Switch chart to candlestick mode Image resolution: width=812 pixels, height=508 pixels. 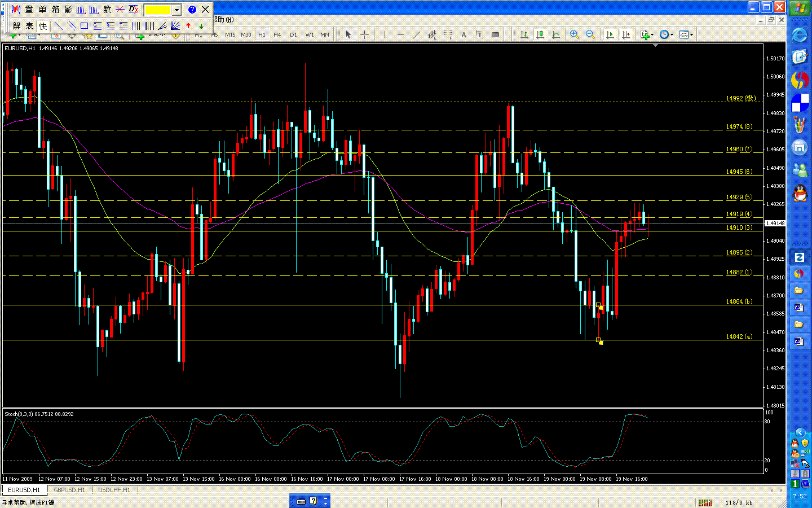[540, 35]
